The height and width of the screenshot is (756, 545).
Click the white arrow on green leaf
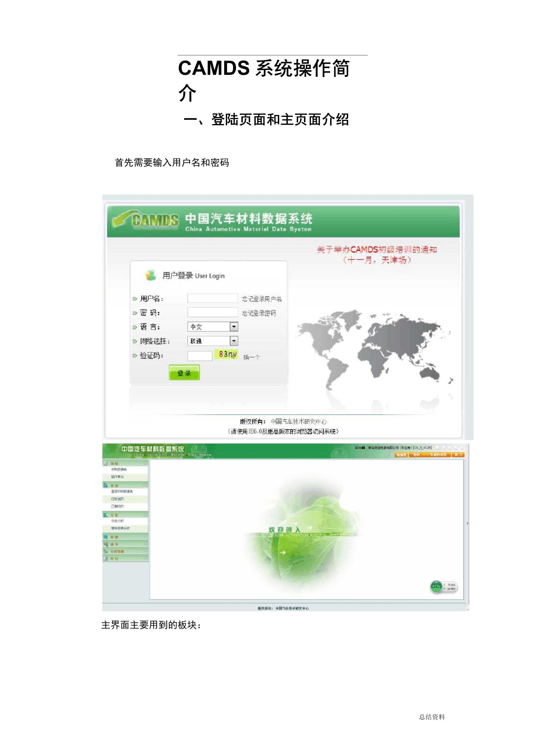283,553
